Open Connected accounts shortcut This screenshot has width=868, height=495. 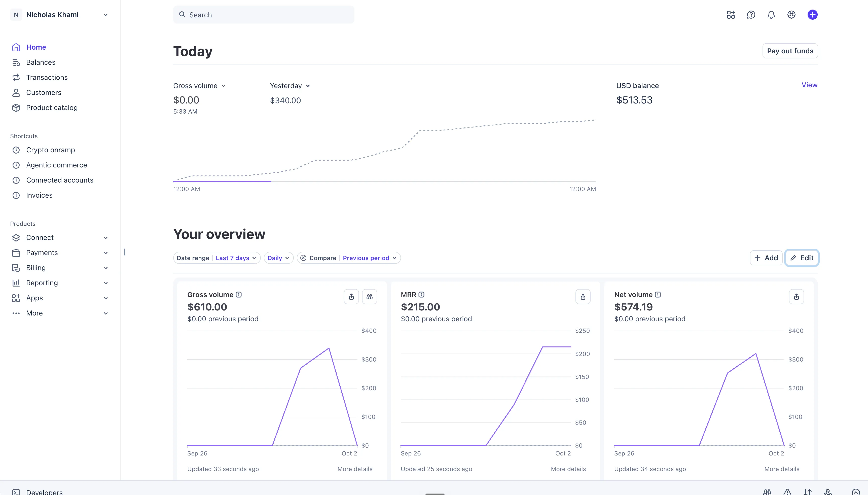(60, 180)
